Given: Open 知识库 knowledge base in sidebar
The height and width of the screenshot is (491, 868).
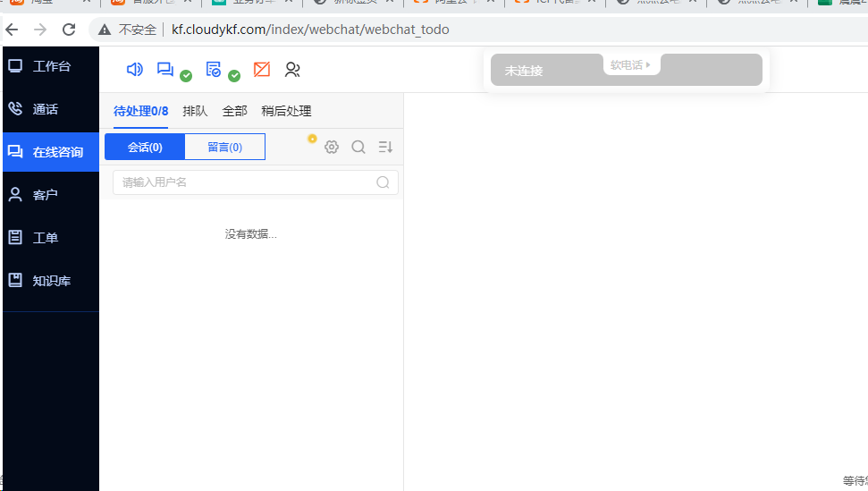Looking at the screenshot, I should (51, 281).
